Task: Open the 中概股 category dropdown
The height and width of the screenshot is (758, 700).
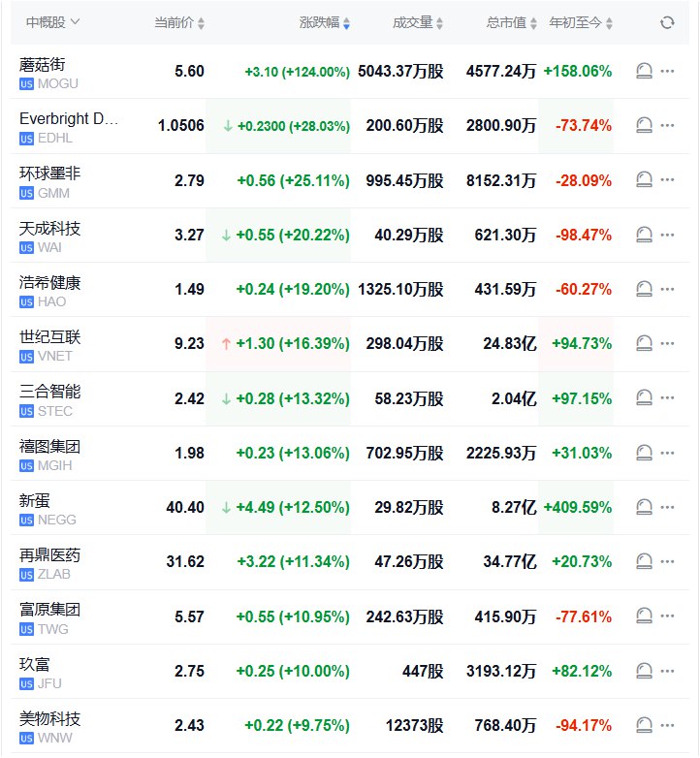Action: [52, 22]
